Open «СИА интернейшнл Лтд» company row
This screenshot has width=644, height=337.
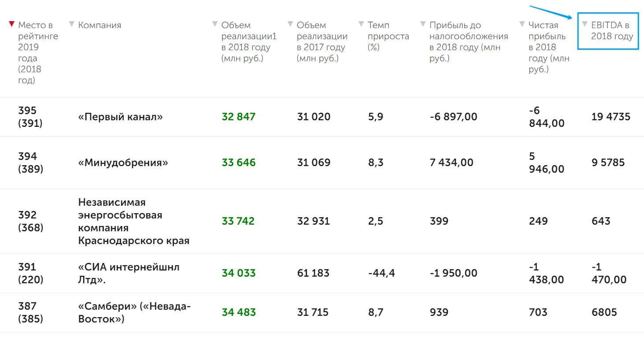click(129, 273)
